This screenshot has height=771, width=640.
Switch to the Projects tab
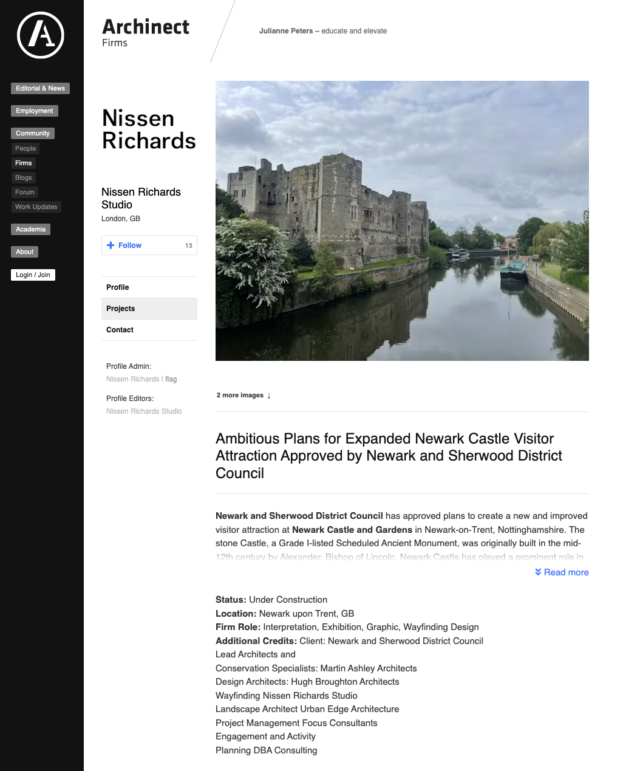[121, 308]
